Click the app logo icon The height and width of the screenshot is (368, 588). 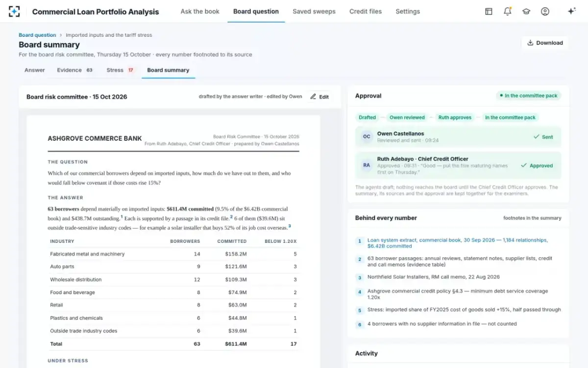[15, 11]
